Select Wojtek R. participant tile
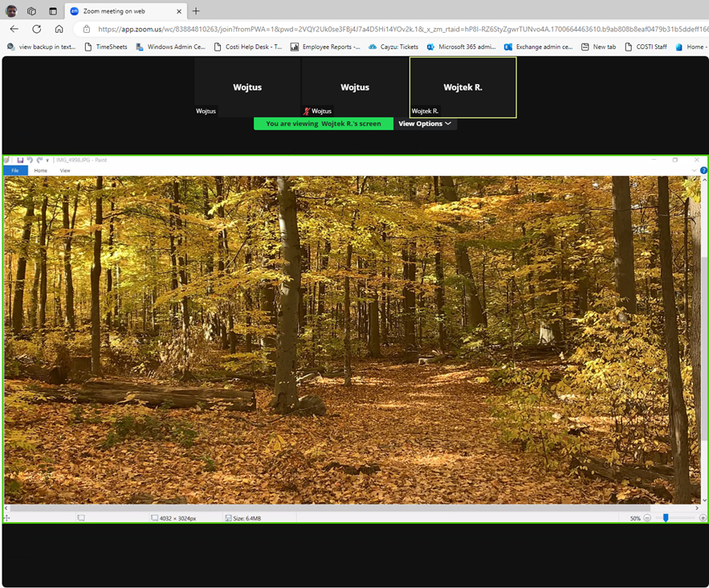Image resolution: width=709 pixels, height=588 pixels. point(462,88)
